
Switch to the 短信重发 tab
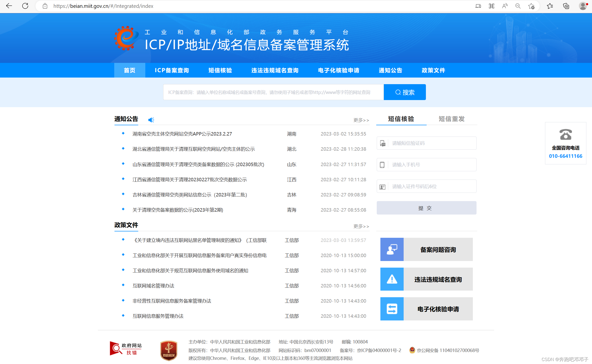point(452,119)
